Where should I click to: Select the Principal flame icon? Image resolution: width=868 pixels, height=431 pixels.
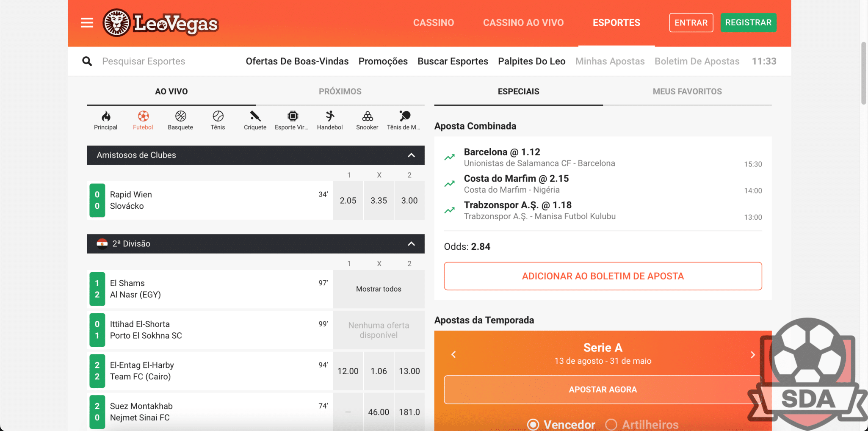coord(106,120)
